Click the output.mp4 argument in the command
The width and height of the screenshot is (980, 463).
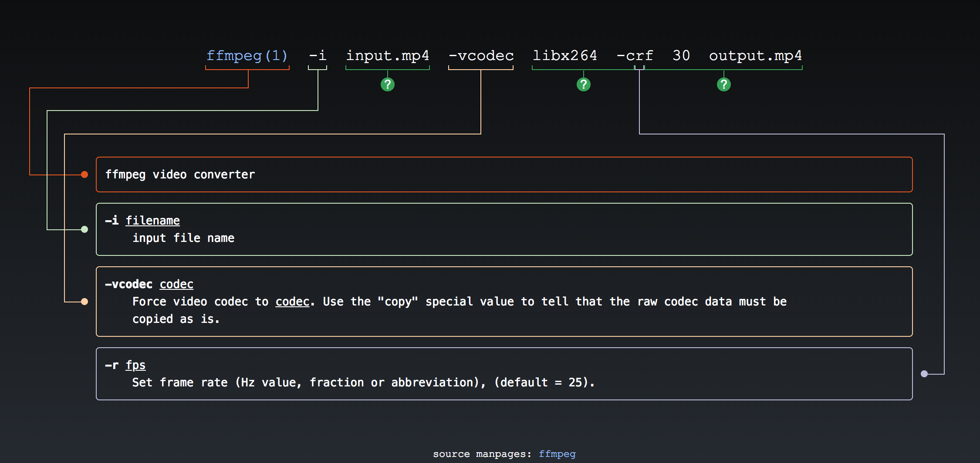(755, 56)
